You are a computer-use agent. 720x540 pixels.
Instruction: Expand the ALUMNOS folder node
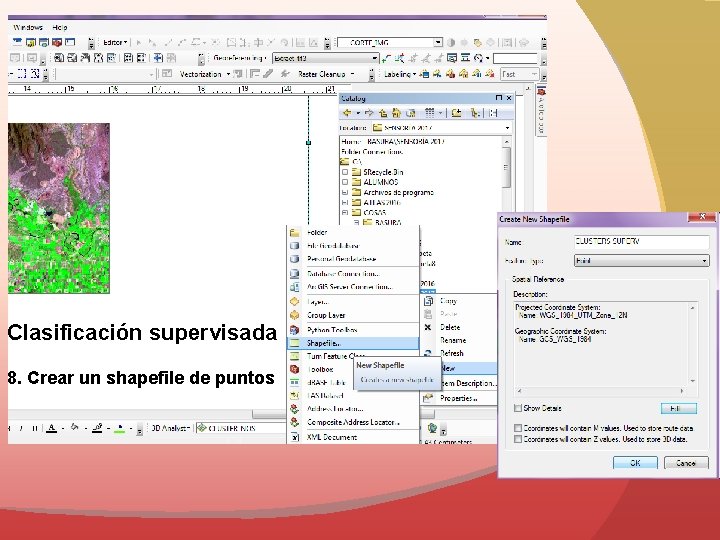point(345,182)
